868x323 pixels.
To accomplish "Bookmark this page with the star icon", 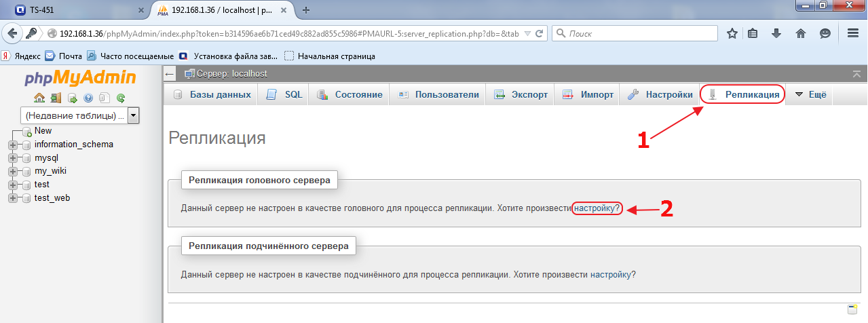I will click(x=732, y=33).
